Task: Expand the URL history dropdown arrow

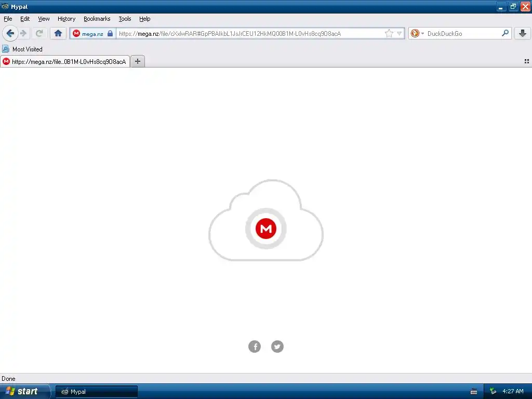Action: [400, 33]
